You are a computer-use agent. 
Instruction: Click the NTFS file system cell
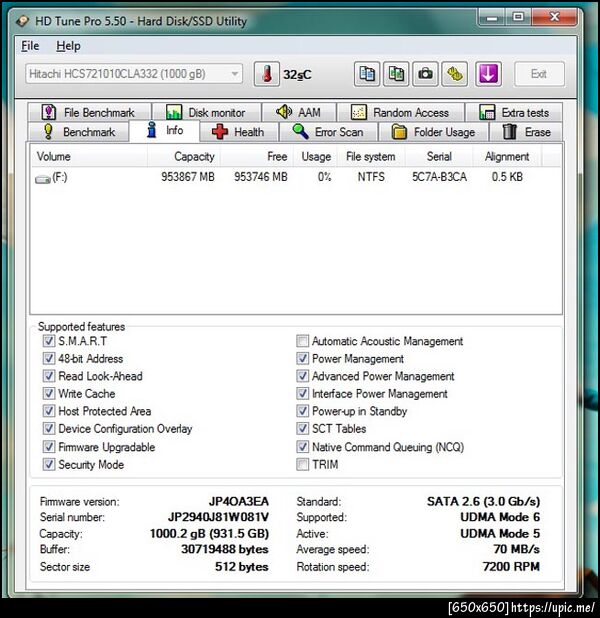(x=371, y=177)
